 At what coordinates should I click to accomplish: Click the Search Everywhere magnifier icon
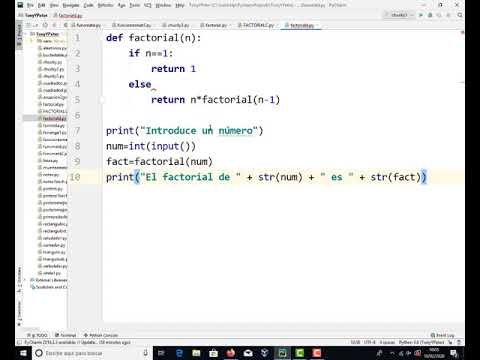coord(460,15)
